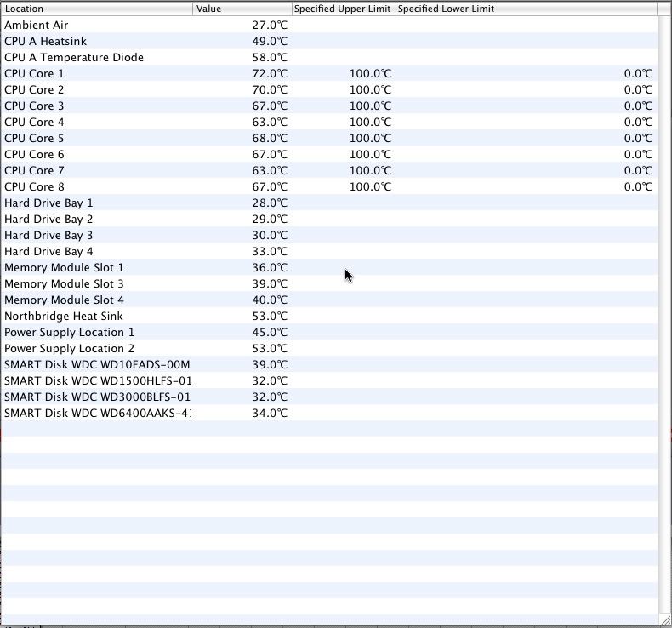Click the 100.0℃ upper limit for CPU Core 4

(x=370, y=123)
